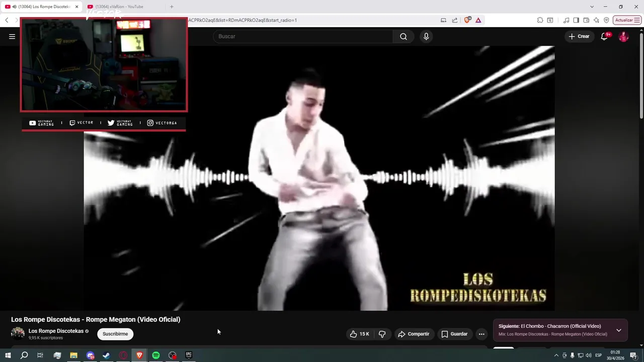Viewport: 644px width, 362px height.
Task: Open the volume speaker tray icon
Action: 589,355
